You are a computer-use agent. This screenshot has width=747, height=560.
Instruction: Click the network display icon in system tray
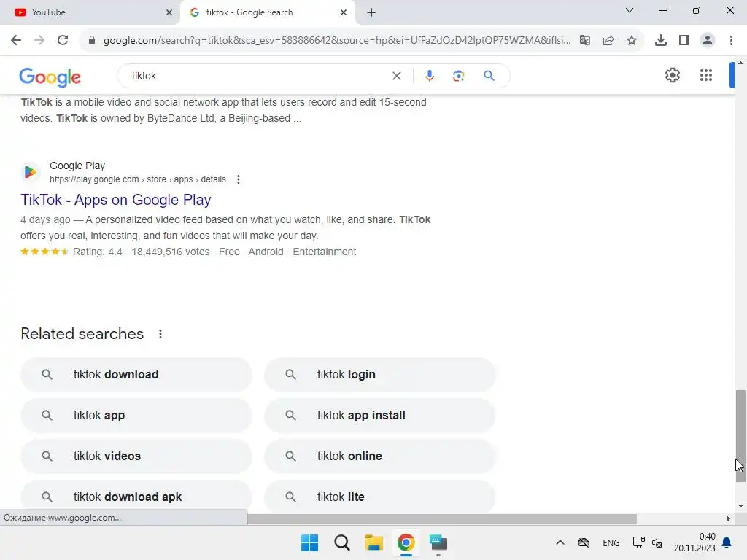638,542
